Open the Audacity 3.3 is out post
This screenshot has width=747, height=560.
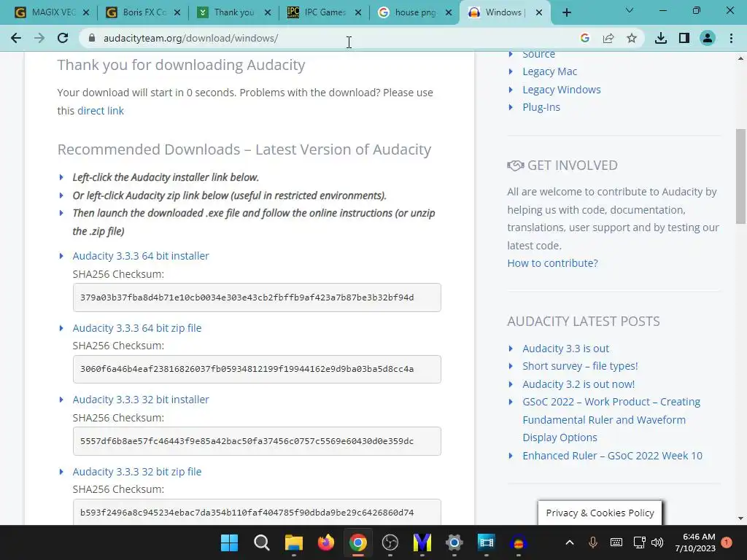point(565,349)
